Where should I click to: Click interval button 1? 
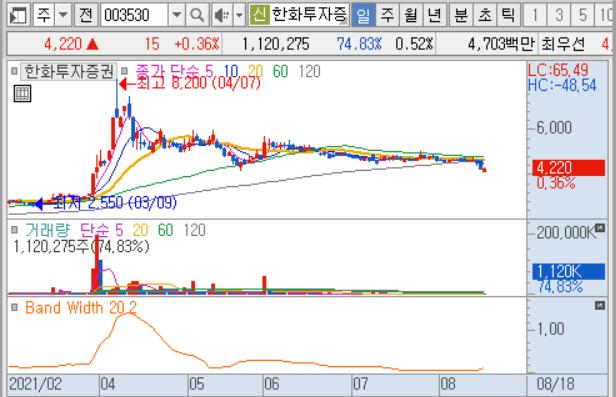[x=535, y=15]
